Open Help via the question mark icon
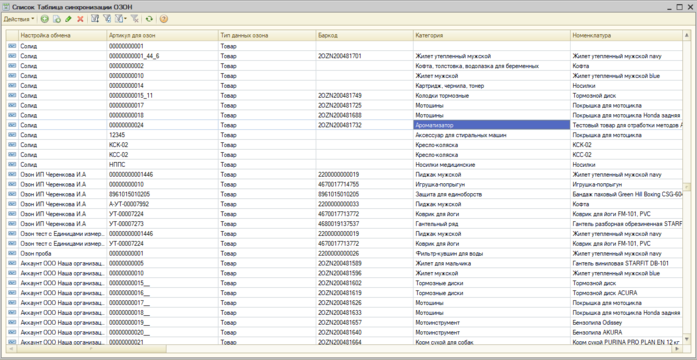Viewport: 697px width, 360px height. pyautogui.click(x=164, y=19)
